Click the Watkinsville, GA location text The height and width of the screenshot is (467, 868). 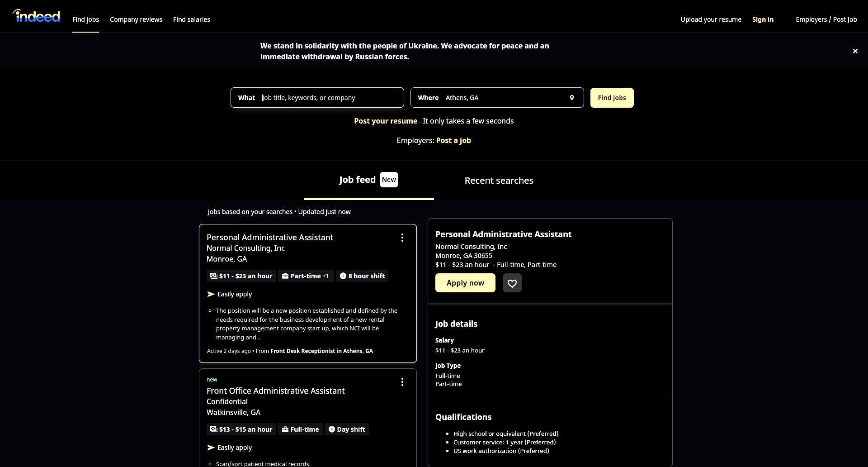[x=233, y=413]
